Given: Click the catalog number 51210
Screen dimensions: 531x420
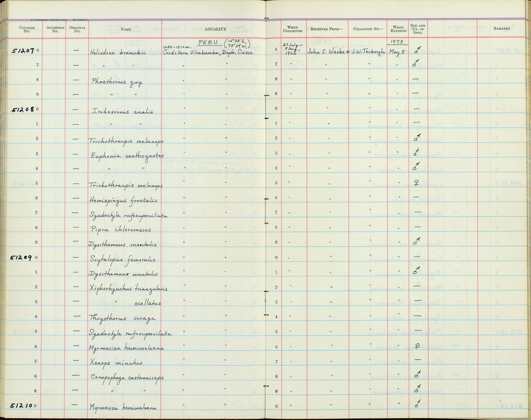Looking at the screenshot, I should pos(21,406).
